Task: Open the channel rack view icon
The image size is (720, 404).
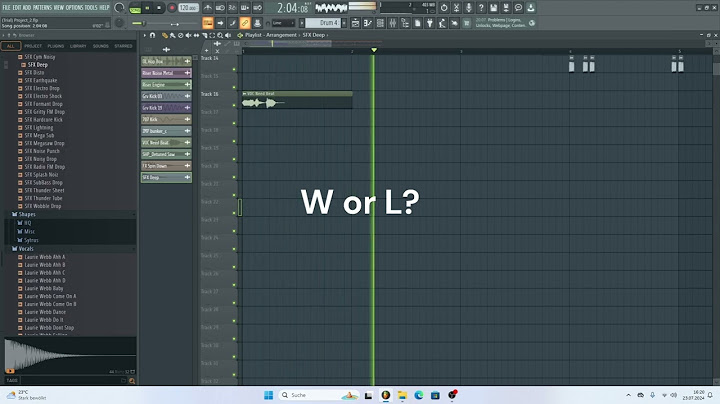Action: click(380, 23)
